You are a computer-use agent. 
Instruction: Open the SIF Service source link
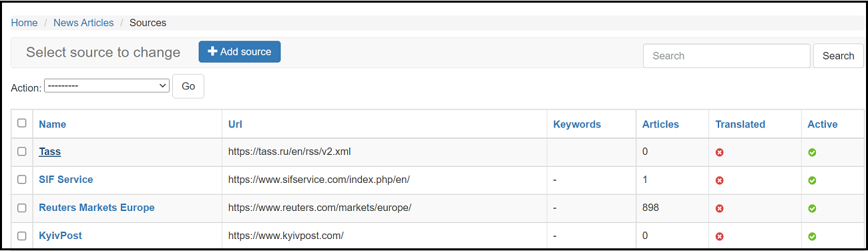pyautogui.click(x=66, y=180)
